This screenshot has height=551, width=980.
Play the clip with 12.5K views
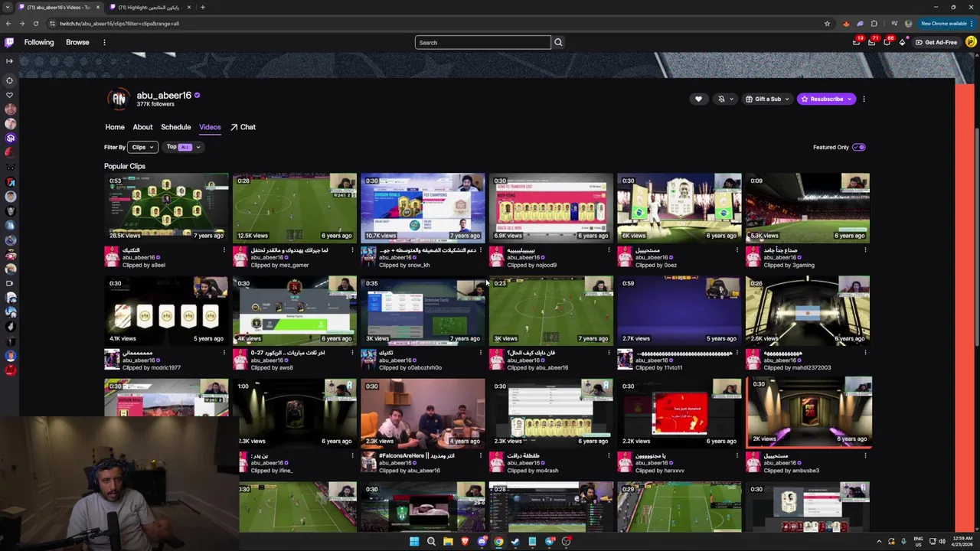click(x=295, y=208)
